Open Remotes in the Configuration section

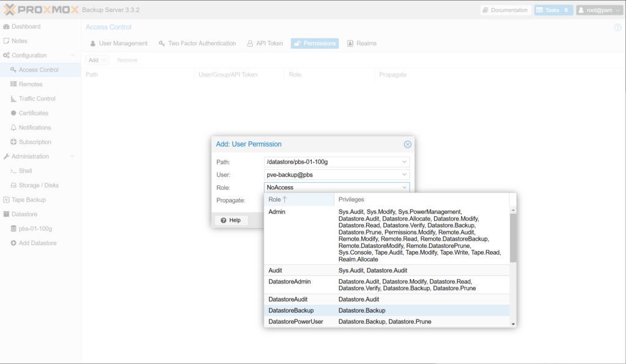30,84
